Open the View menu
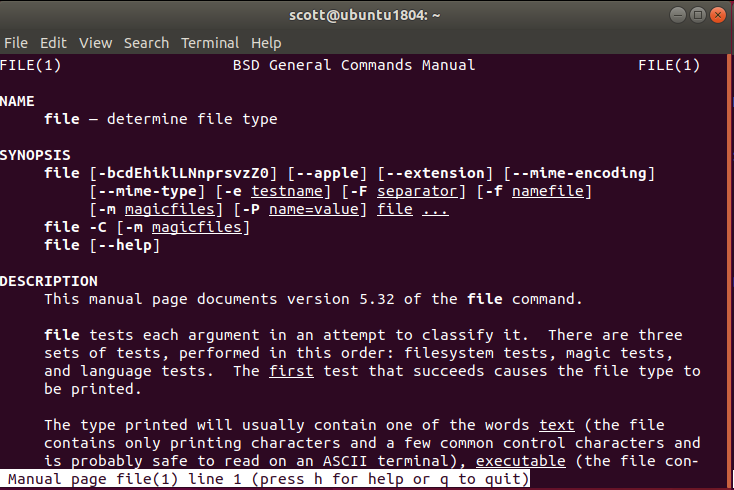 tap(95, 43)
